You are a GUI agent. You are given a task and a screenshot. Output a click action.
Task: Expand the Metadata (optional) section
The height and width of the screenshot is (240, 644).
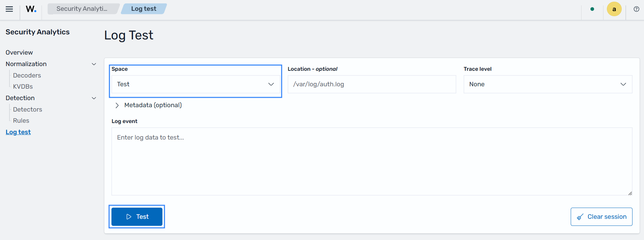[148, 105]
